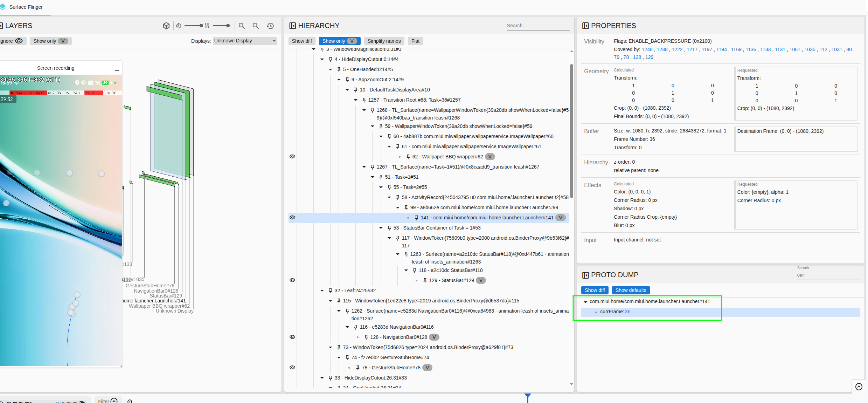868x403 pixels.
Task: Toggle Show only V in Hierarchy panel
Action: point(339,41)
